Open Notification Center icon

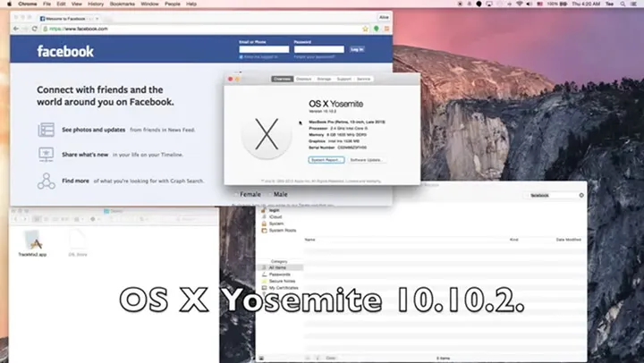pos(634,4)
